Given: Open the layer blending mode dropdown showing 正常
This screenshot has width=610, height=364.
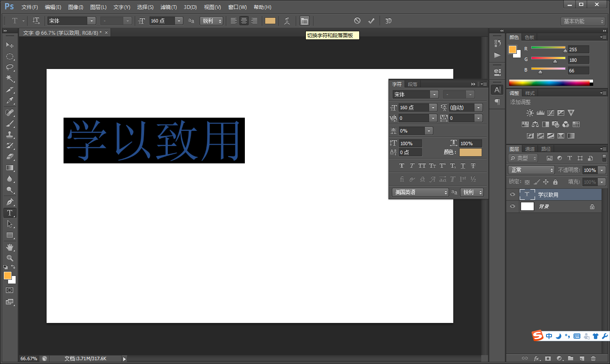Looking at the screenshot, I should tap(531, 169).
